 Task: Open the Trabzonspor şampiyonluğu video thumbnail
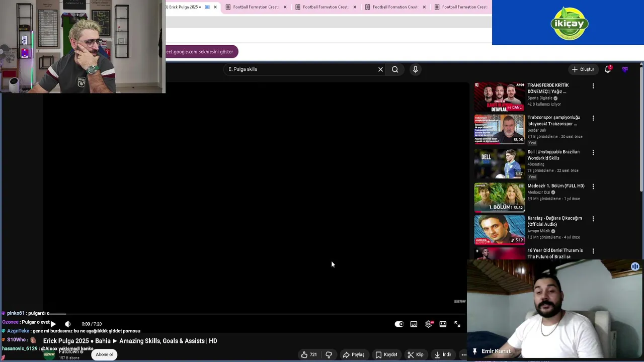pos(499,129)
